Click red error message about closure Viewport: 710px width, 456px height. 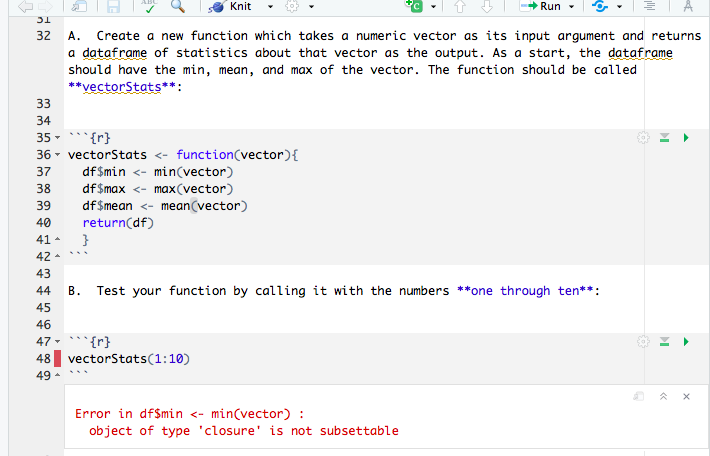click(x=244, y=431)
